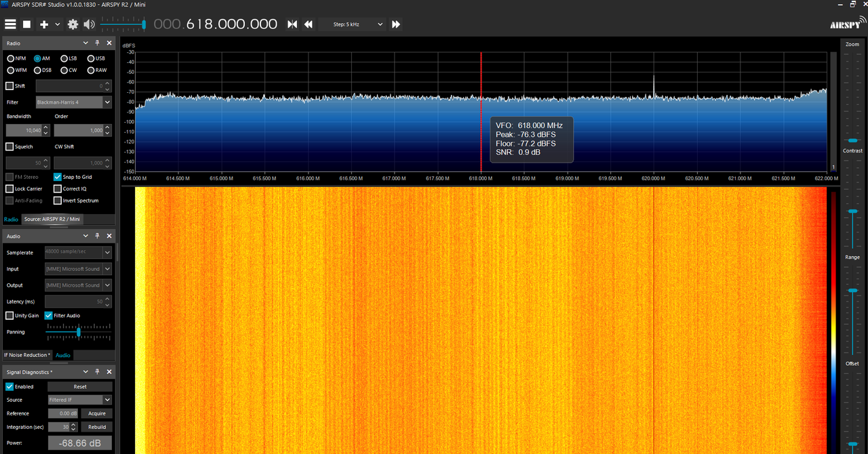Click the Rebuild button
The height and width of the screenshot is (454, 868).
97,427
